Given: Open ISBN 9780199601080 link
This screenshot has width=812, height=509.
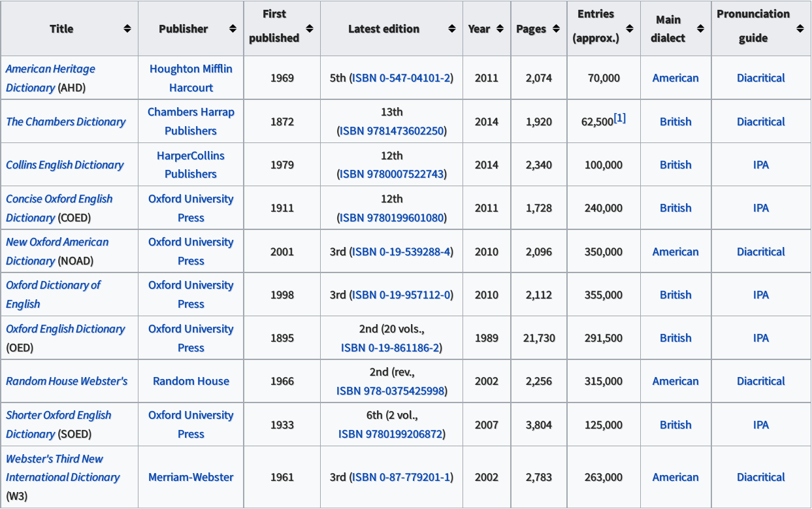Looking at the screenshot, I should click(x=392, y=218).
